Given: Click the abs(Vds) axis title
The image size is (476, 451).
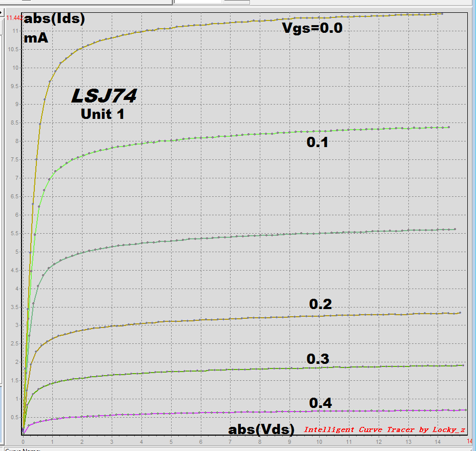Looking at the screenshot, I should 261,429.
